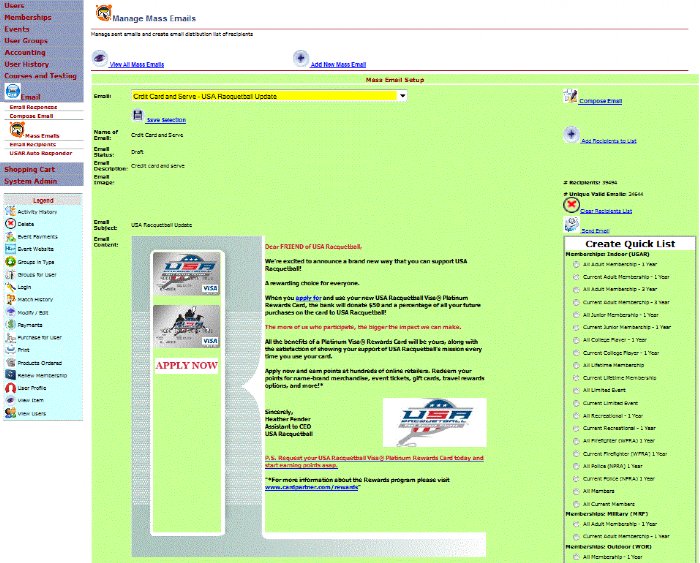Image resolution: width=700 pixels, height=563 pixels.
Task: Click the Mass Emails icon in the sidebar
Action: coord(17,130)
